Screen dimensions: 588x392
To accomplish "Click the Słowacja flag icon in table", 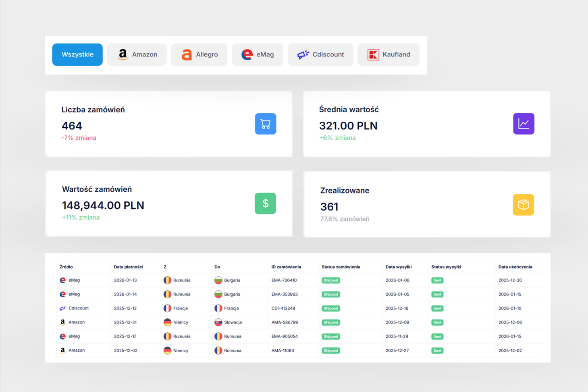I will pos(218,322).
